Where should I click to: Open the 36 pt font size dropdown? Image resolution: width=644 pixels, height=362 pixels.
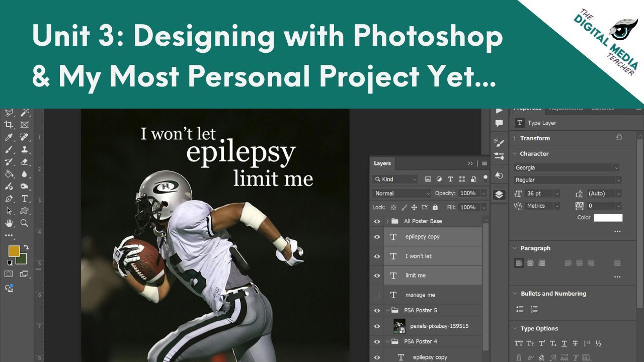click(x=557, y=194)
